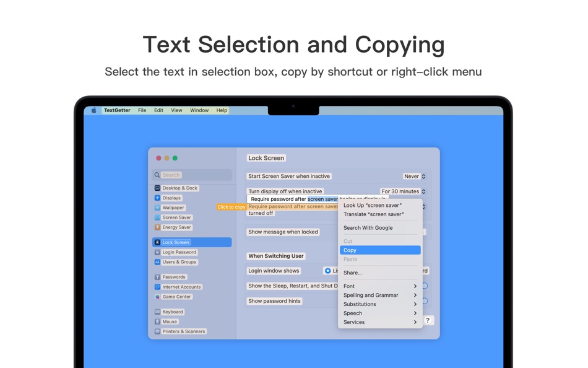Viewport: 588px width, 368px height.
Task: Choose Share… in the context menu
Action: tap(380, 273)
